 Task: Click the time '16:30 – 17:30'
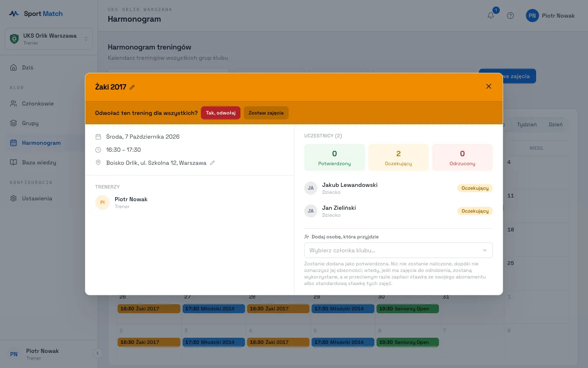click(x=123, y=150)
